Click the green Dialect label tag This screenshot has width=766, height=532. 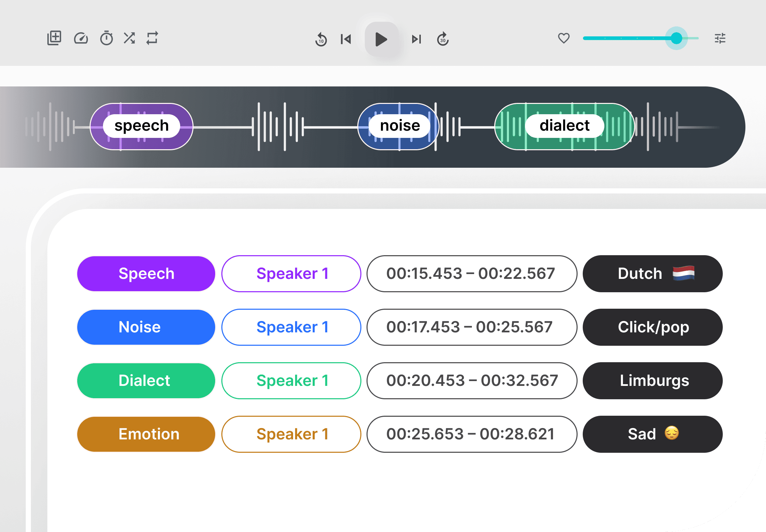[x=146, y=381]
